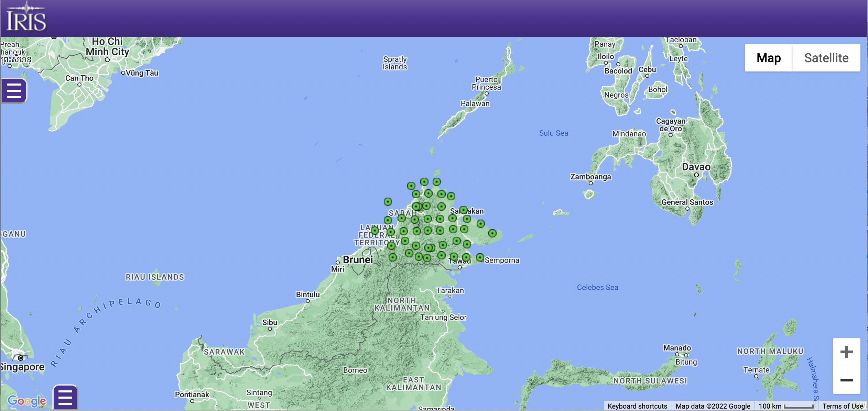Screen dimensions: 868x411
Task: Open the bottom hamburger menu panel
Action: [x=65, y=398]
